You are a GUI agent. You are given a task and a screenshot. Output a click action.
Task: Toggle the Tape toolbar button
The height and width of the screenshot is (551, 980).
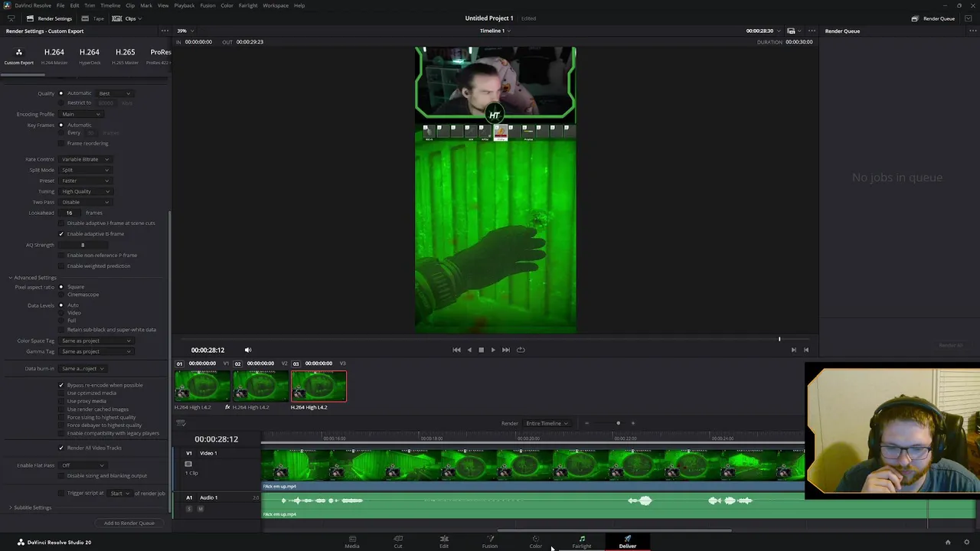[x=94, y=18]
